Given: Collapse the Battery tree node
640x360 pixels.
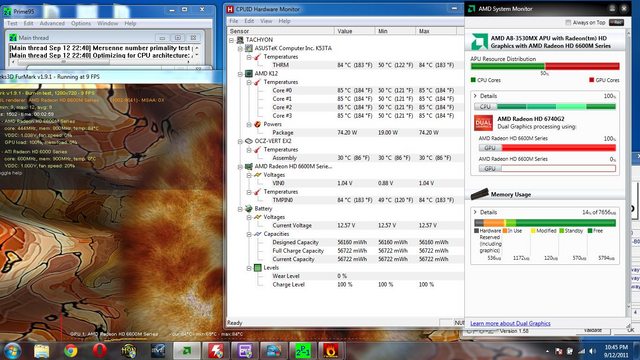Looking at the screenshot, I should click(240, 209).
